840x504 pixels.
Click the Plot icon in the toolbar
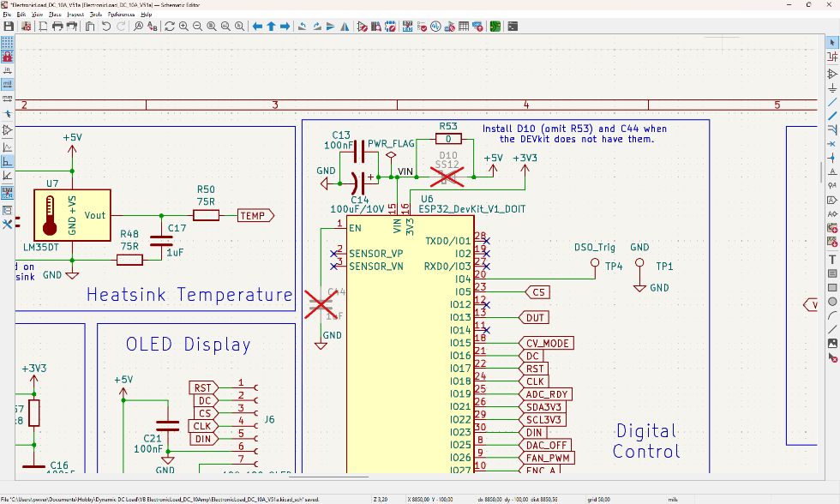(x=71, y=27)
